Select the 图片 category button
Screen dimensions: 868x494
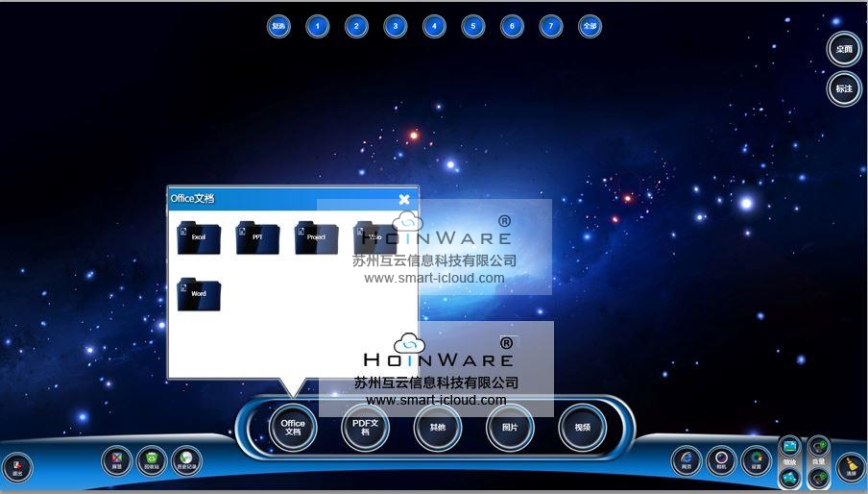510,427
